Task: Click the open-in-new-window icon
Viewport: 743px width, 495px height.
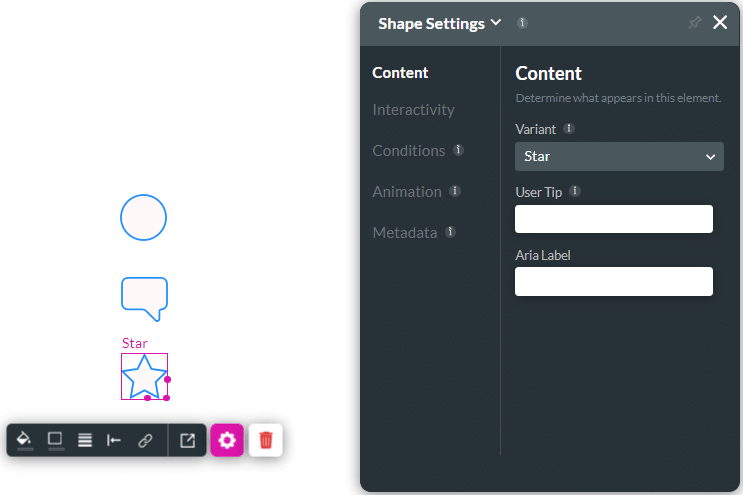Action: 187,440
